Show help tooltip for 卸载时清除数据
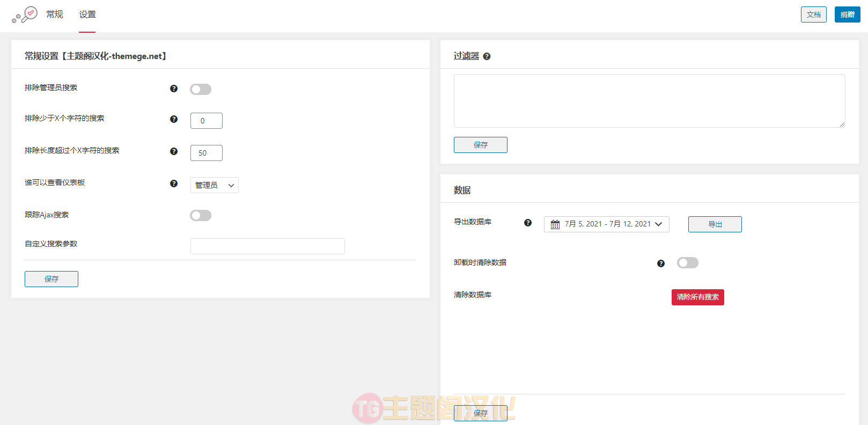This screenshot has height=425, width=868. pos(661,263)
